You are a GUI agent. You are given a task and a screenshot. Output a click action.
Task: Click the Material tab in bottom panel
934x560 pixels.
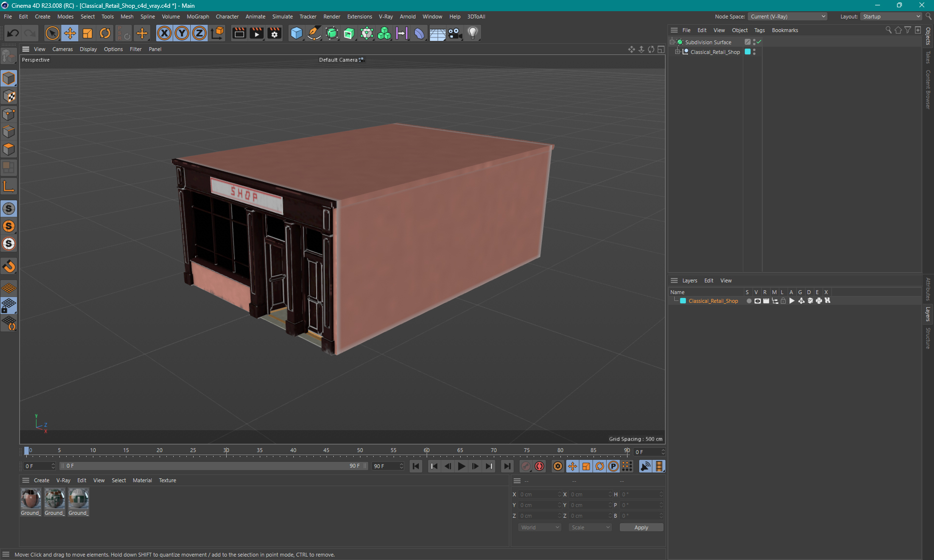[x=142, y=480]
